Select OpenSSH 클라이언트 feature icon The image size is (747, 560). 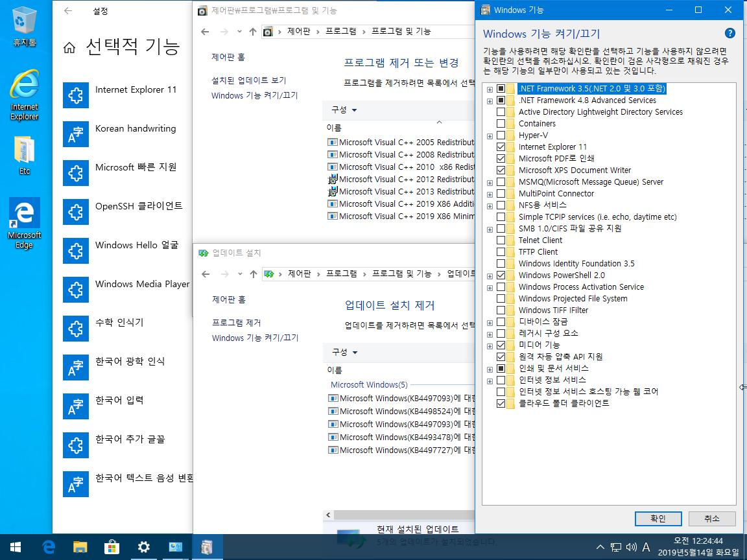76,212
